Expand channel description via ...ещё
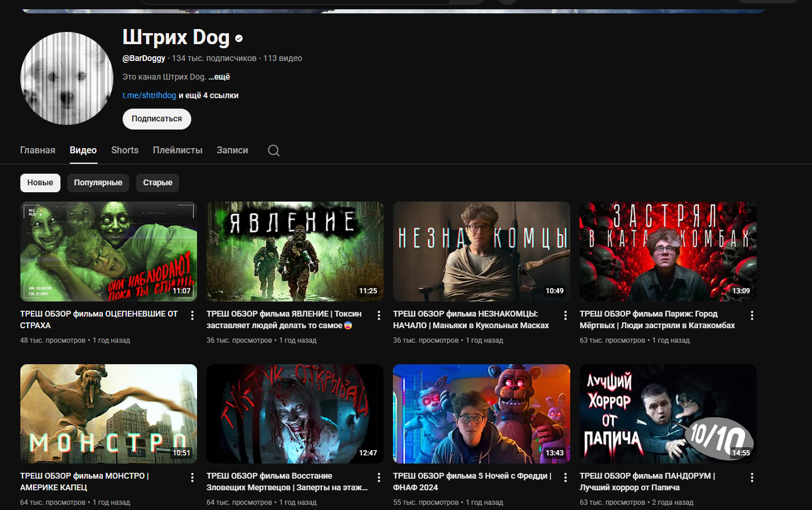Viewport: 812px width, 510px height. click(x=219, y=77)
